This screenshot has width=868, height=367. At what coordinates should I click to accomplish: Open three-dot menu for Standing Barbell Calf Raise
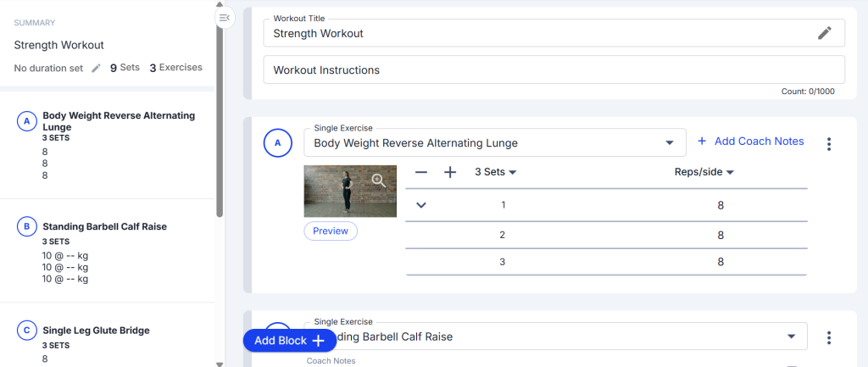coord(829,337)
